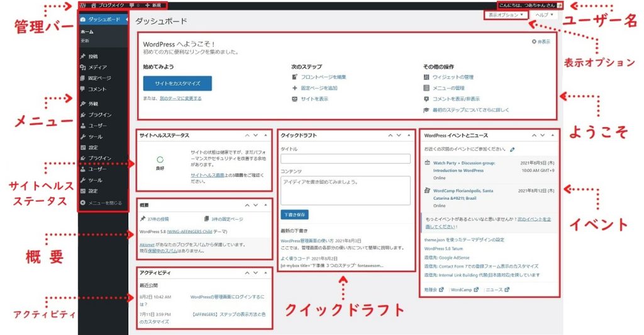This screenshot has width=644, height=335.
Task: Open the theme.json news article link
Action: pos(464,240)
